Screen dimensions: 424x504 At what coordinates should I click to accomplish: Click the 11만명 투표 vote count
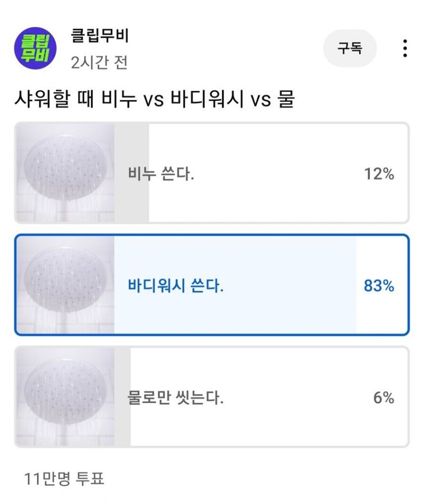[x=64, y=478]
